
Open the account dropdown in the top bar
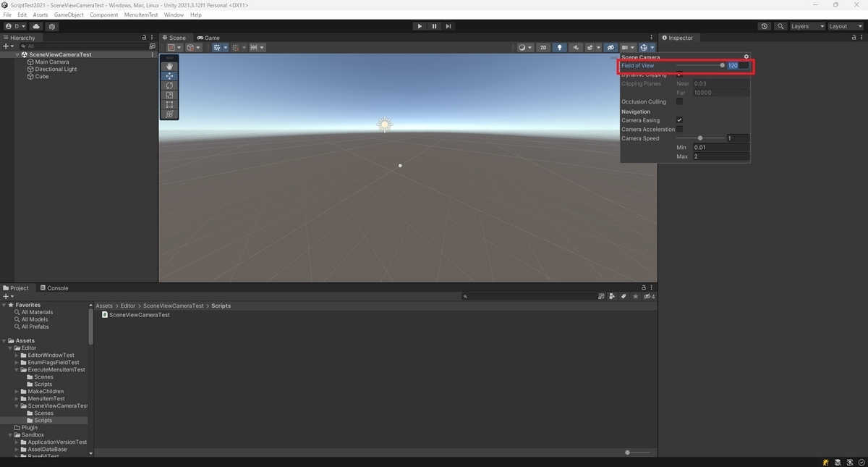[x=14, y=26]
